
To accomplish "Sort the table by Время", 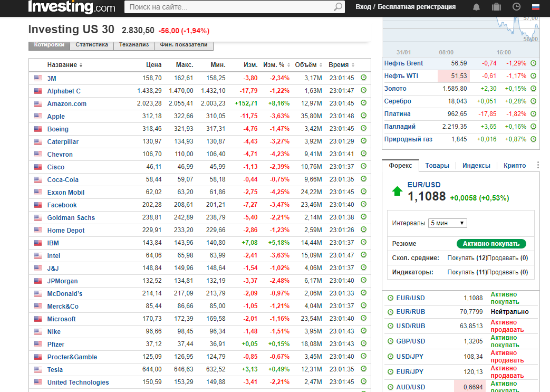I will (x=342, y=65).
